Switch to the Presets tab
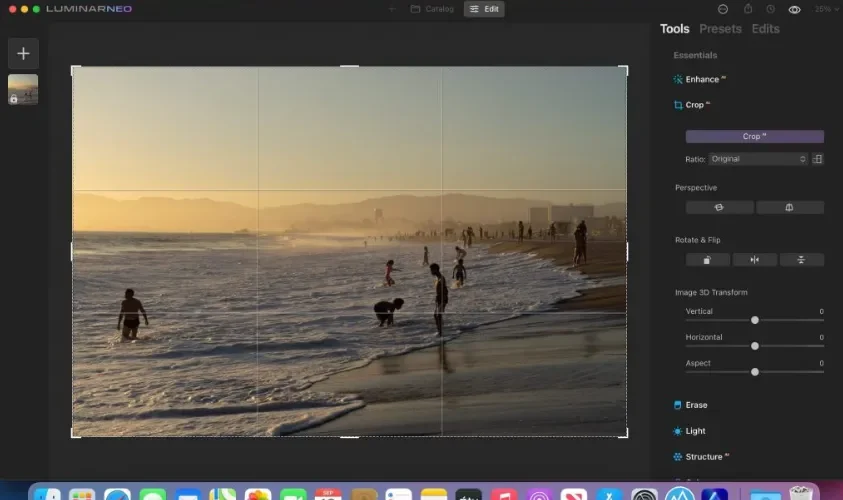843x500 pixels. [x=720, y=29]
